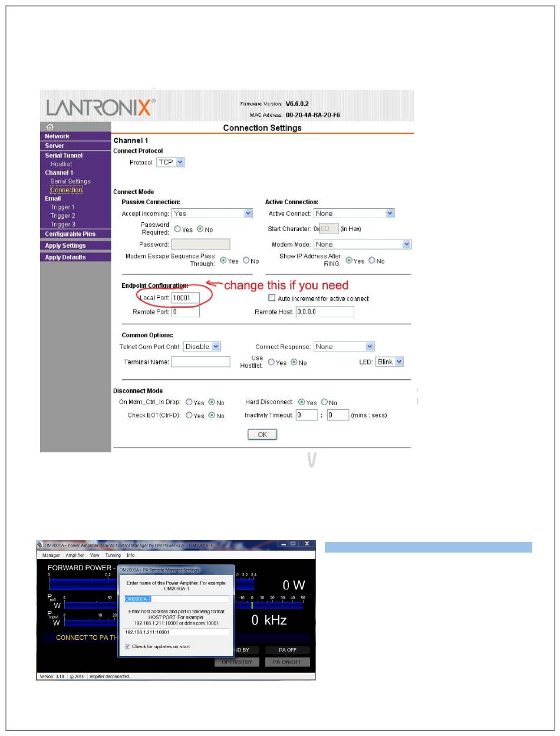Click the Lantronix logo
The image size is (560, 736).
[x=101, y=107]
